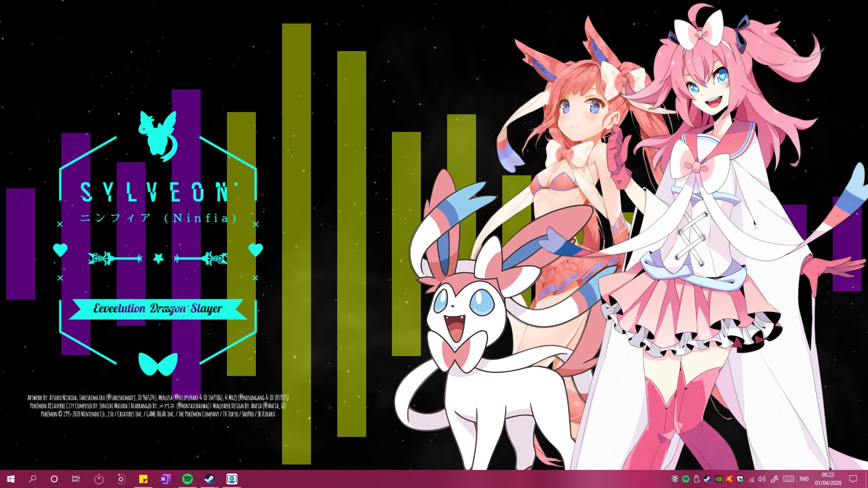The height and width of the screenshot is (488, 868).
Task: Open taskbar Search magnifier
Action: [x=33, y=479]
